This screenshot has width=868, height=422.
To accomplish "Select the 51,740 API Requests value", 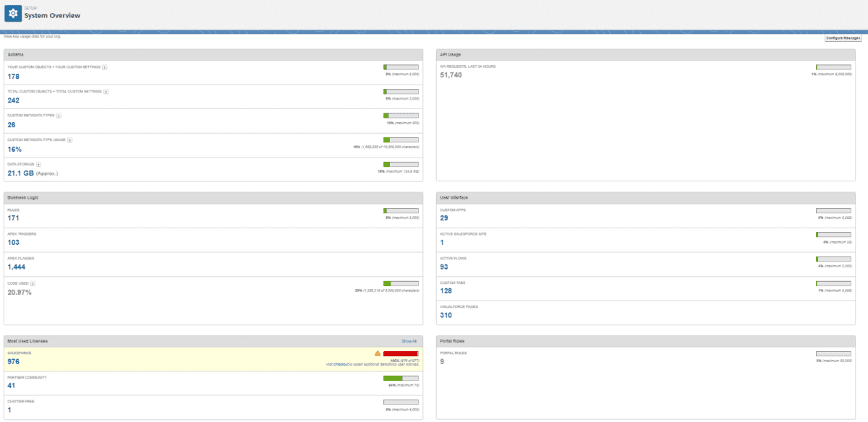I will pos(449,73).
